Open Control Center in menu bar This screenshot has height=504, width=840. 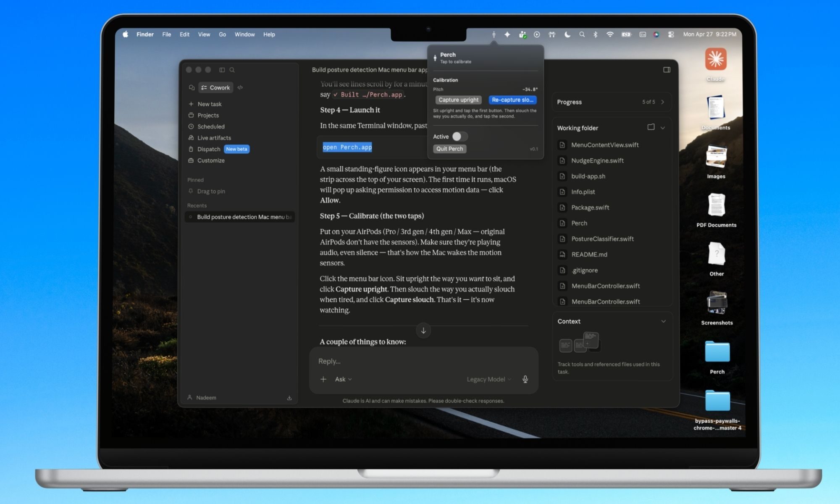click(671, 34)
